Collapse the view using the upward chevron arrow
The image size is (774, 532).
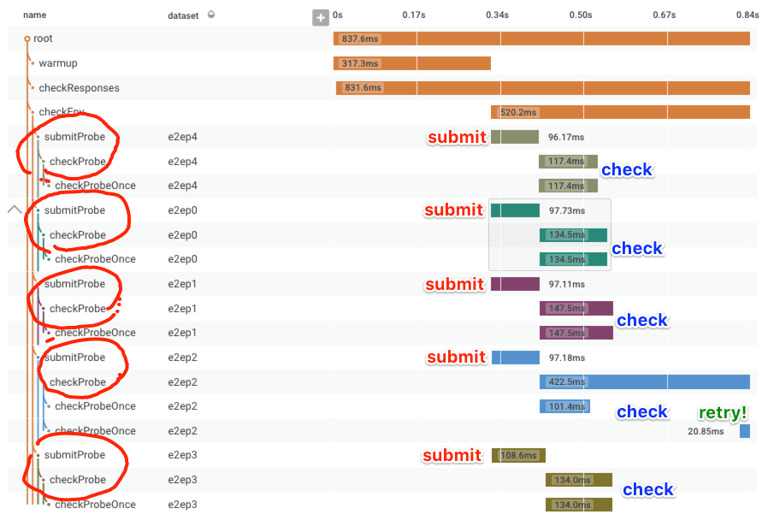tap(13, 209)
